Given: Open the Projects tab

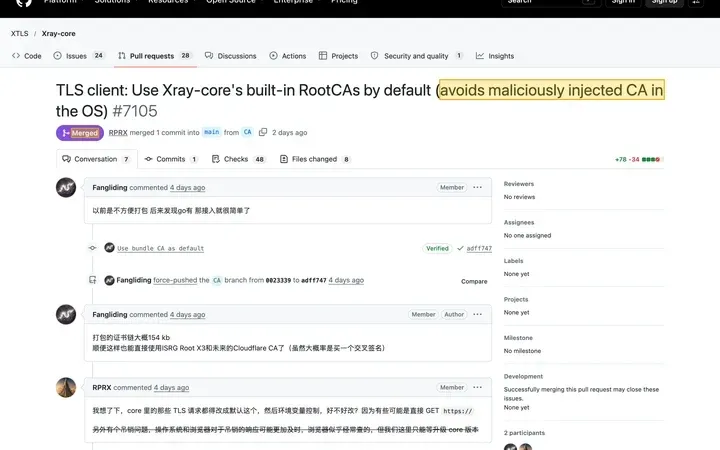Looking at the screenshot, I should pos(338,56).
